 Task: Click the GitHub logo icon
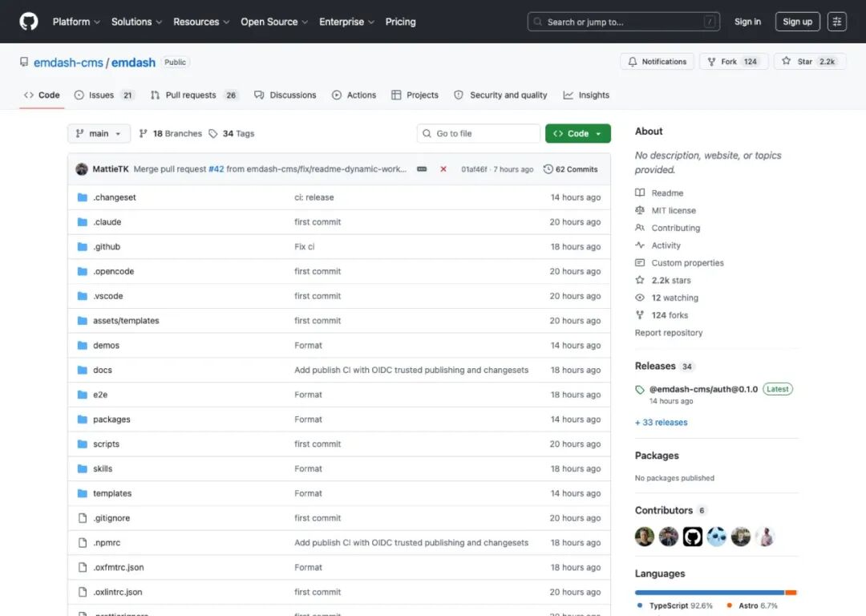(28, 22)
